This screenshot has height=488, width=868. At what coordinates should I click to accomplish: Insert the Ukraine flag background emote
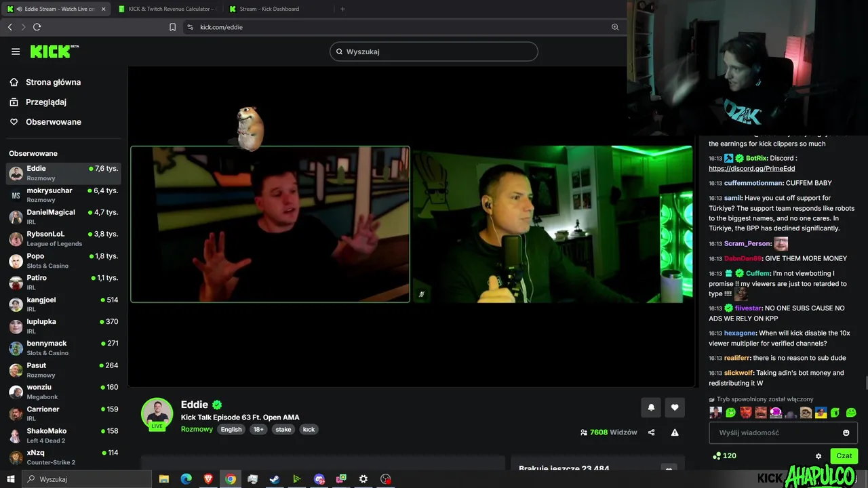pyautogui.click(x=821, y=412)
